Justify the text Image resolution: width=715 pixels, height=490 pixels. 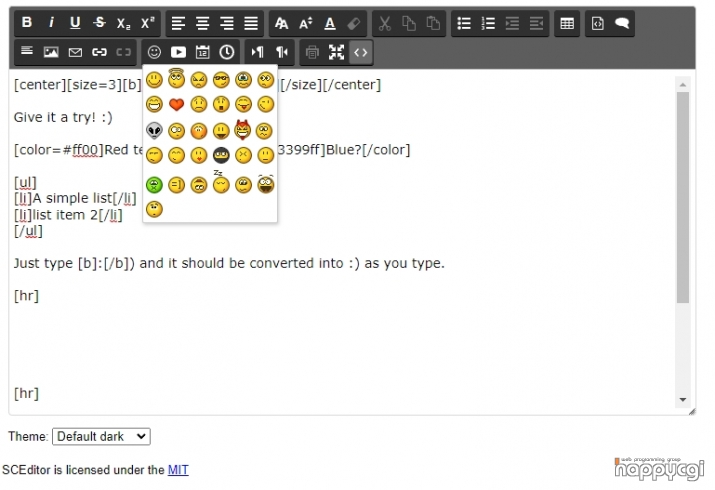251,23
